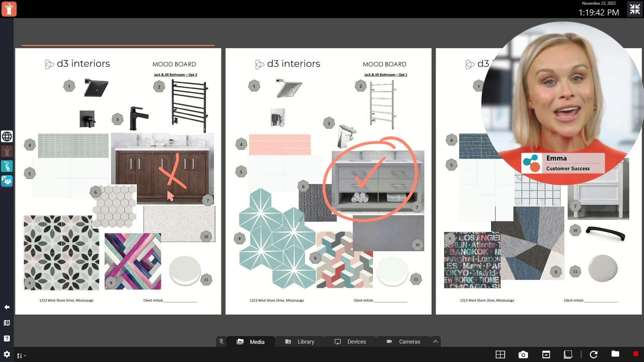This screenshot has width=644, height=362.
Task: Click the refresh arrow icon
Action: tap(594, 355)
